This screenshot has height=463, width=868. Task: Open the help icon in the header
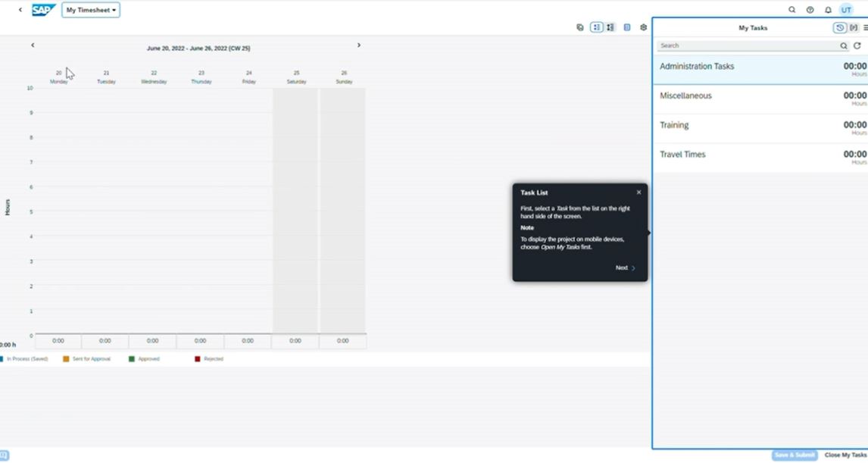pyautogui.click(x=810, y=9)
